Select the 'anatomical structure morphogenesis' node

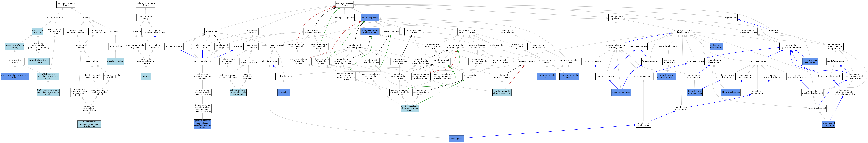click(x=616, y=46)
